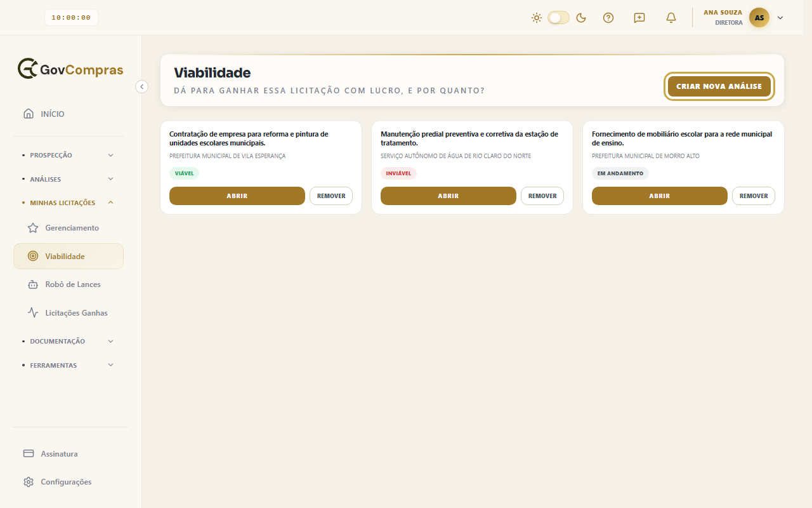This screenshot has height=508, width=812.
Task: Toggle the light/dark theme switch
Action: coord(559,18)
